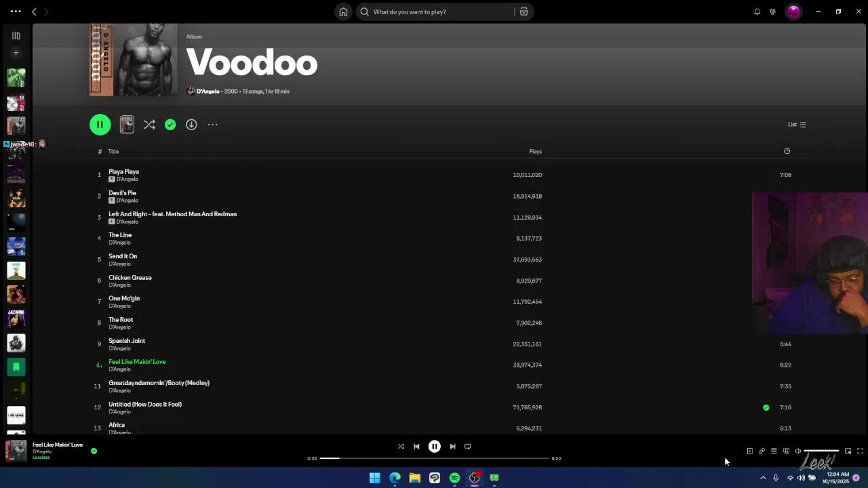Toggle shuffle in the bottom player controls
The width and height of the screenshot is (868, 488).
click(x=401, y=447)
